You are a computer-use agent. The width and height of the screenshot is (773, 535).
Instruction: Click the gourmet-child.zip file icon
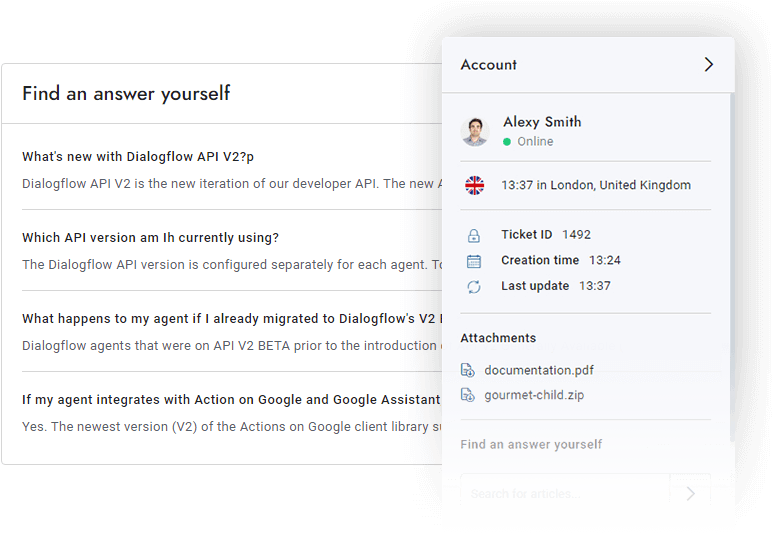(468, 395)
